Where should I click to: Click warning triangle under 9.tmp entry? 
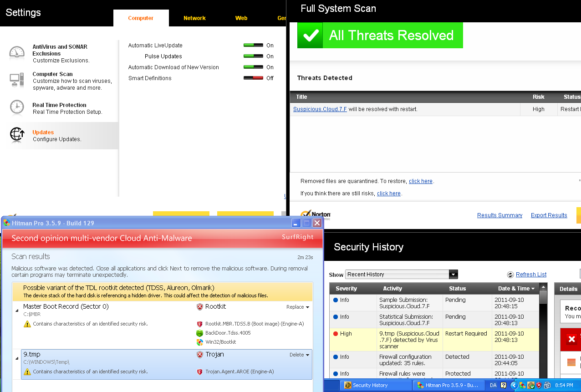[x=27, y=372]
